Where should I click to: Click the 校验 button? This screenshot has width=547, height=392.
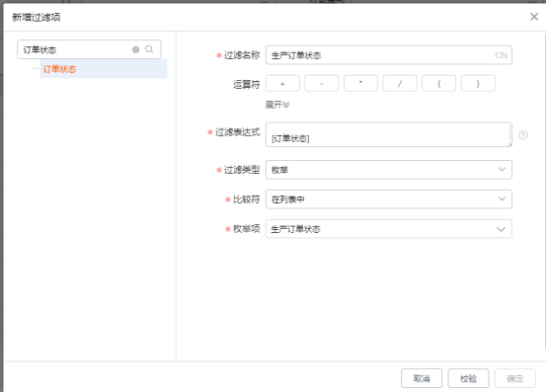coord(468,378)
